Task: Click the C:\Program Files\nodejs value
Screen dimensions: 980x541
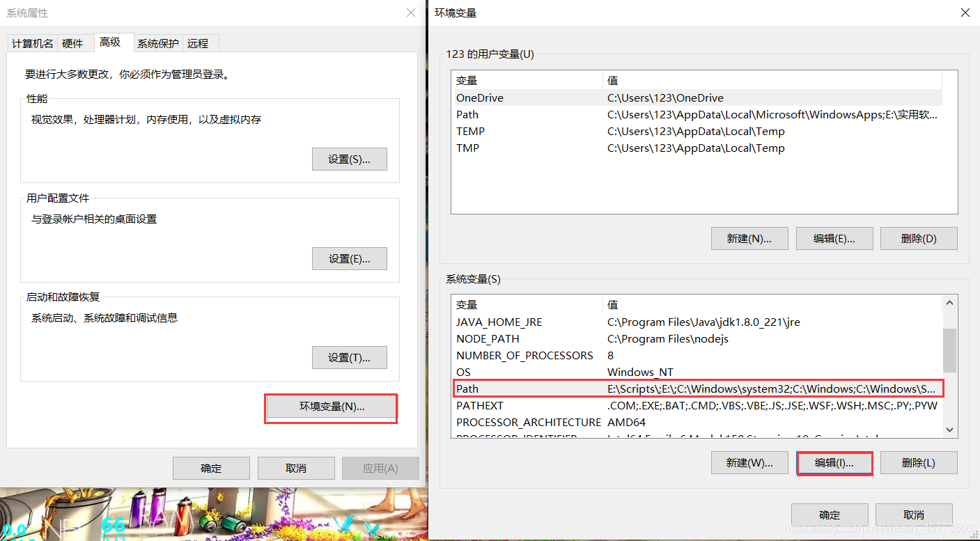Action: tap(668, 339)
